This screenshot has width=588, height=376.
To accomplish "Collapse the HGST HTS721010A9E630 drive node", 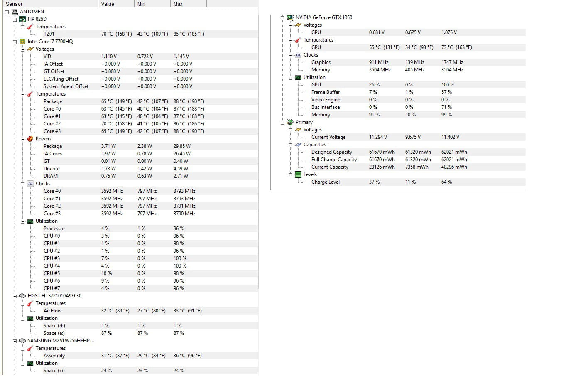I will click(15, 296).
